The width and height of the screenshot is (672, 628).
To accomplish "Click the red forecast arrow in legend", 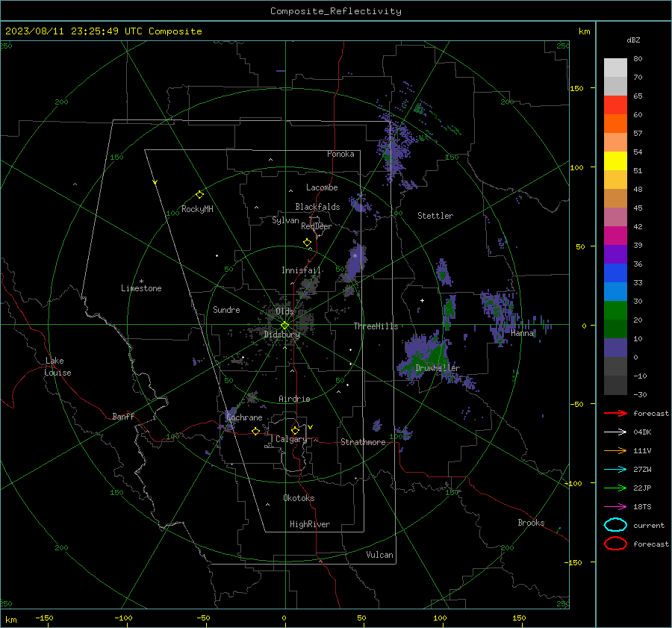I will point(615,413).
